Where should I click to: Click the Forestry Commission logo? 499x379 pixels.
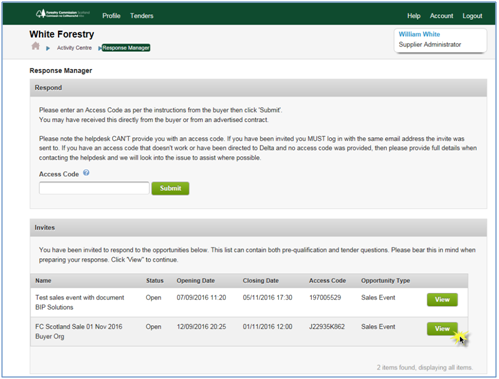pyautogui.click(x=63, y=14)
